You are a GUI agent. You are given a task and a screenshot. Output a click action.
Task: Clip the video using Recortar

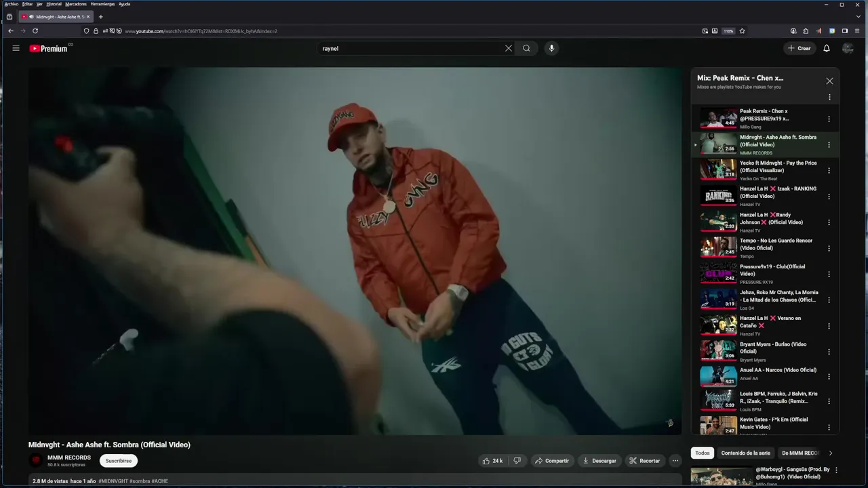coord(644,461)
